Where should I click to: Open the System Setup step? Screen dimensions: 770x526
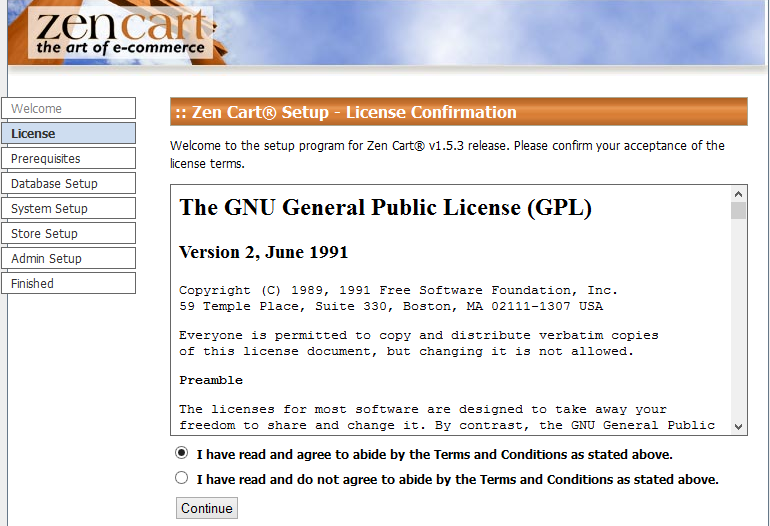(69, 208)
